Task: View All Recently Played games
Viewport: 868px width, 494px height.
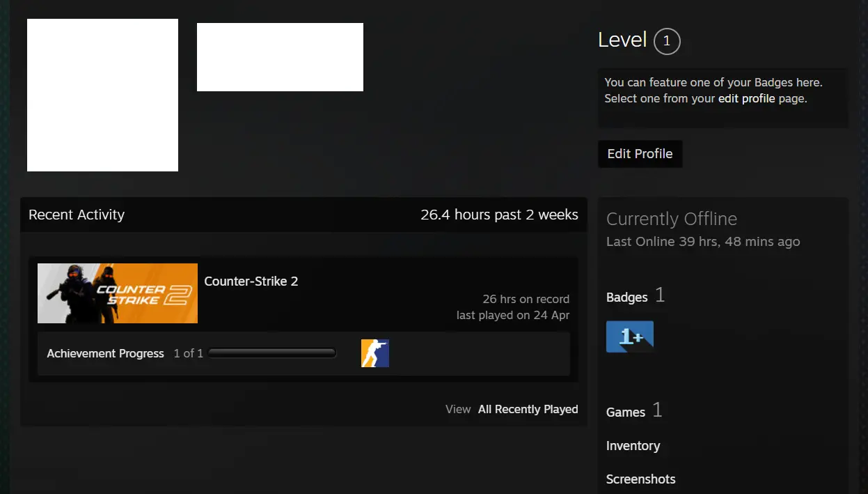Action: click(528, 410)
